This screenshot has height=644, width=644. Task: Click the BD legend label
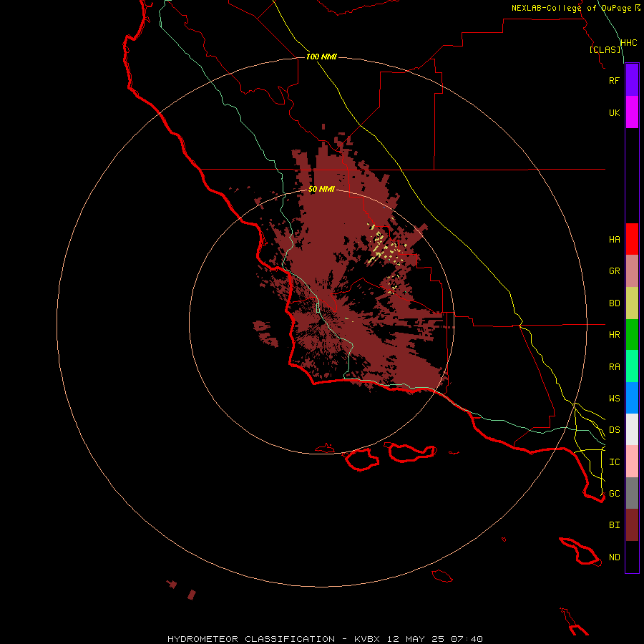614,303
